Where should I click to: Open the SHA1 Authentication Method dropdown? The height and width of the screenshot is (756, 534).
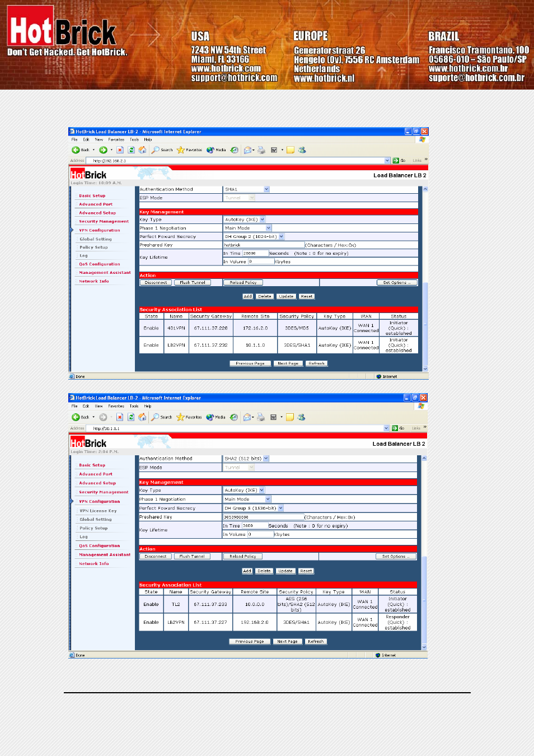pos(267,189)
